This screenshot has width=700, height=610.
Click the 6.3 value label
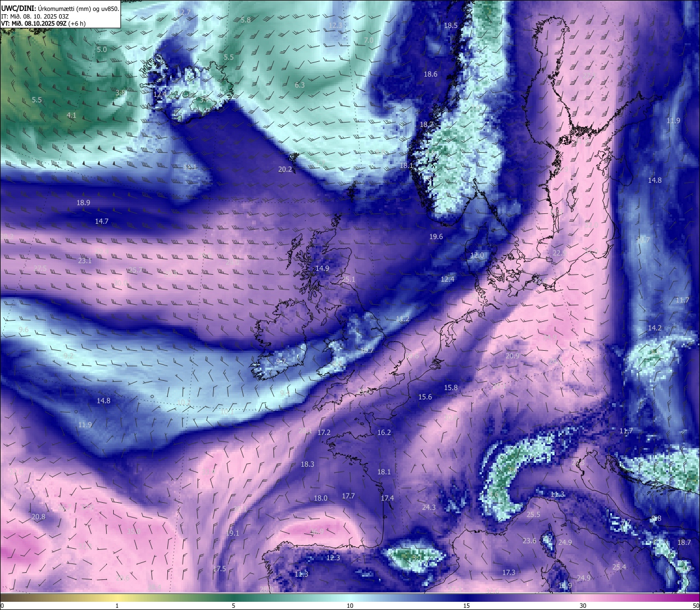click(x=300, y=85)
